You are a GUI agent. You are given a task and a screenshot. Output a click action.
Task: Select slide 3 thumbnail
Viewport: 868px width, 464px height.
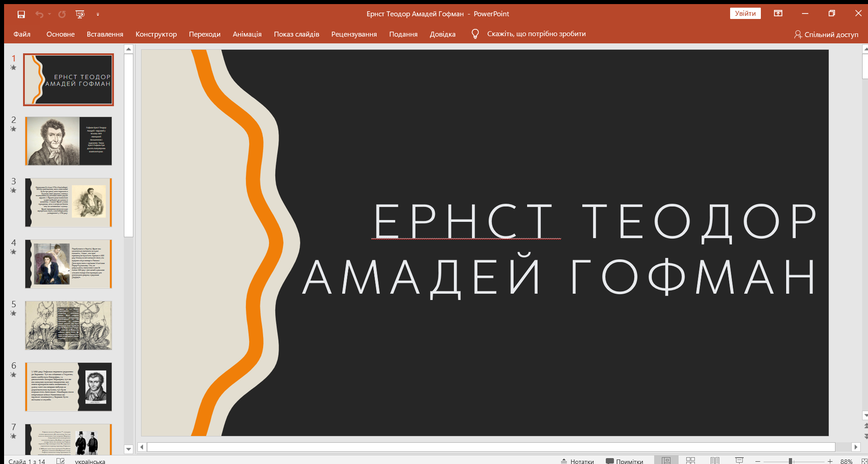coord(68,202)
